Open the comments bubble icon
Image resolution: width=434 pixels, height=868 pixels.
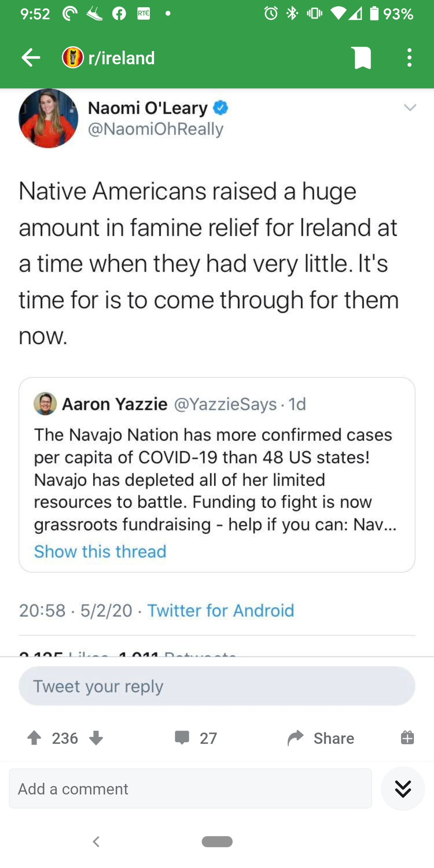pos(182,738)
